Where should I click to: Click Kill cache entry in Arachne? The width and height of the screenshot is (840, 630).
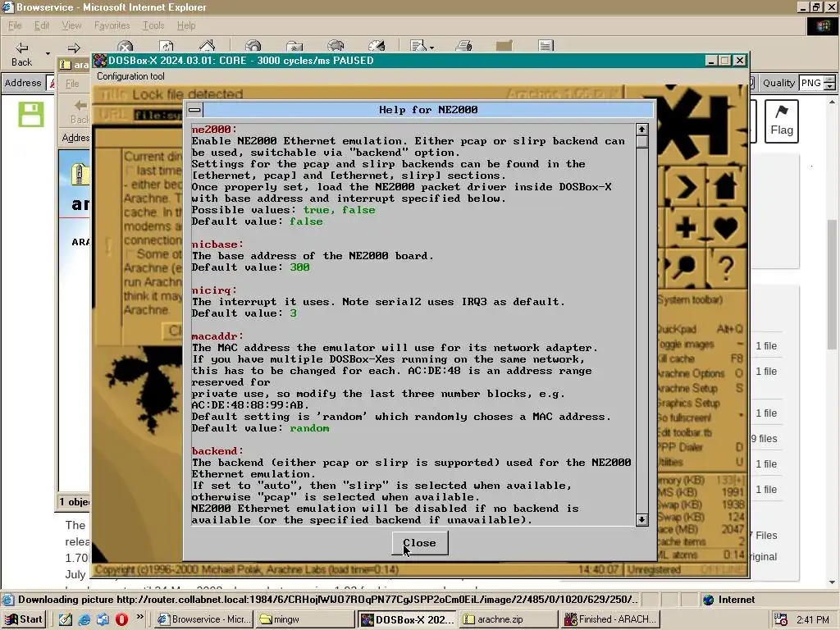[x=701, y=358]
